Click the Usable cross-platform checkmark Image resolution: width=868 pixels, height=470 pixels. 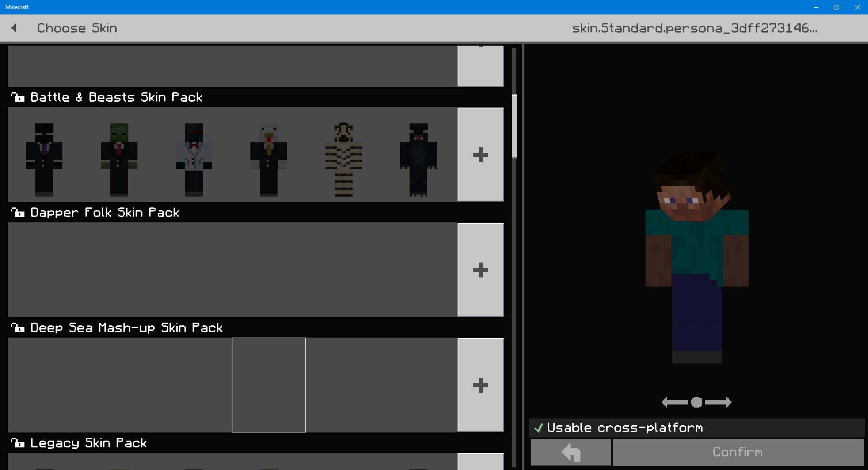[538, 428]
